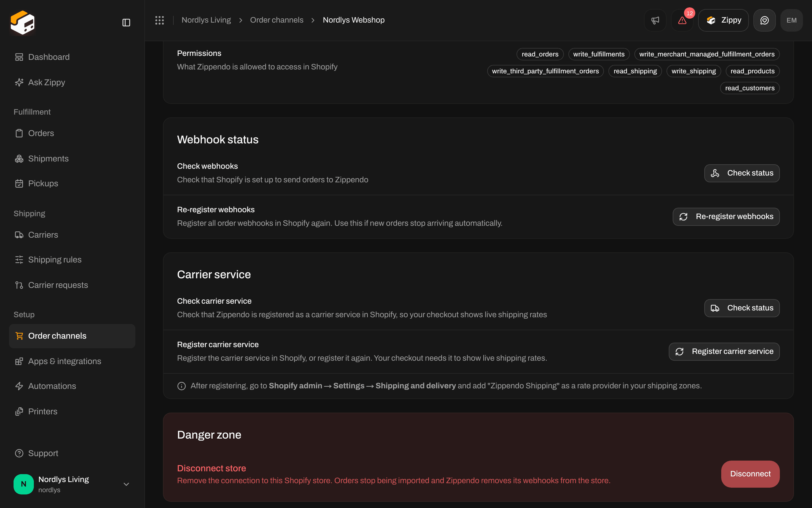Click the Order channels breadcrumb link
The height and width of the screenshot is (508, 812).
click(277, 20)
